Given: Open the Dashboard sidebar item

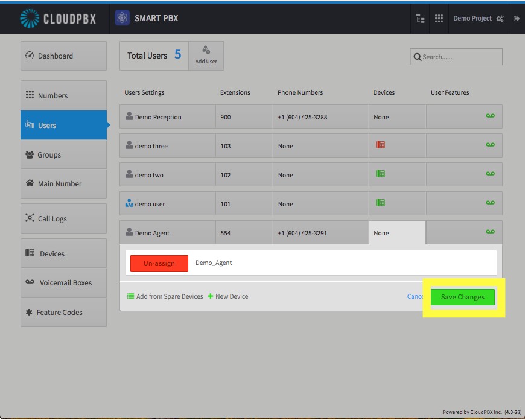Looking at the screenshot, I should pos(63,56).
